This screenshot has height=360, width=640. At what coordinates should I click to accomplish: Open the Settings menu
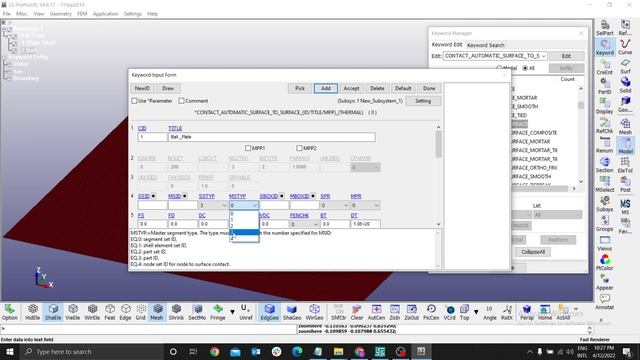point(133,14)
